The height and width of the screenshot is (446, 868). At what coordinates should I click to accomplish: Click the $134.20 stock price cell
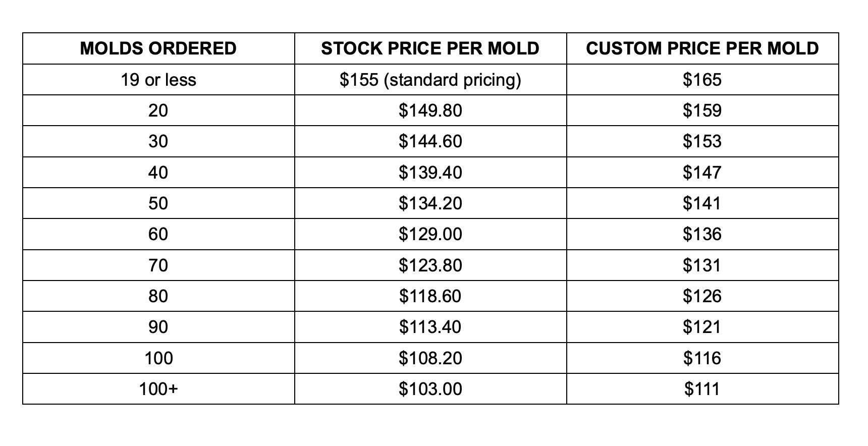(x=430, y=203)
